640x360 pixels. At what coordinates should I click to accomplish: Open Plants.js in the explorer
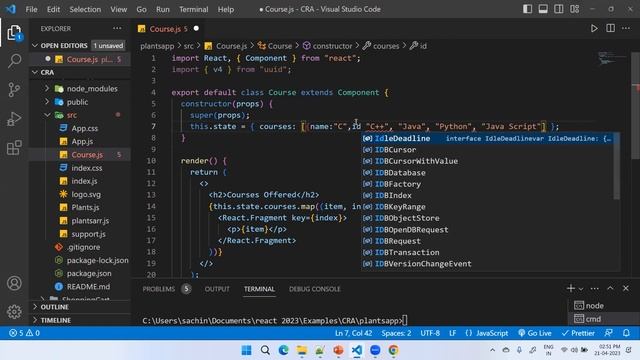(85, 207)
